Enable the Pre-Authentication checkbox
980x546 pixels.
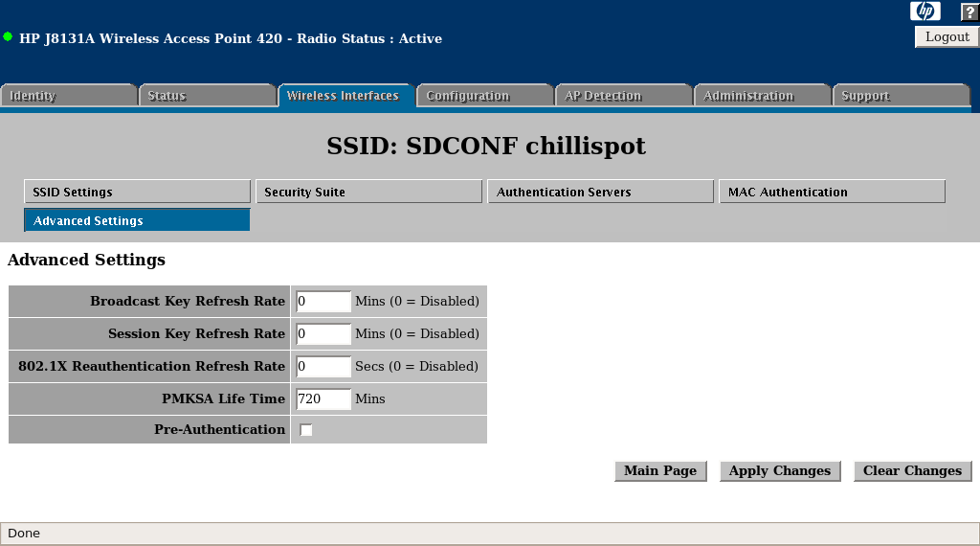[306, 430]
